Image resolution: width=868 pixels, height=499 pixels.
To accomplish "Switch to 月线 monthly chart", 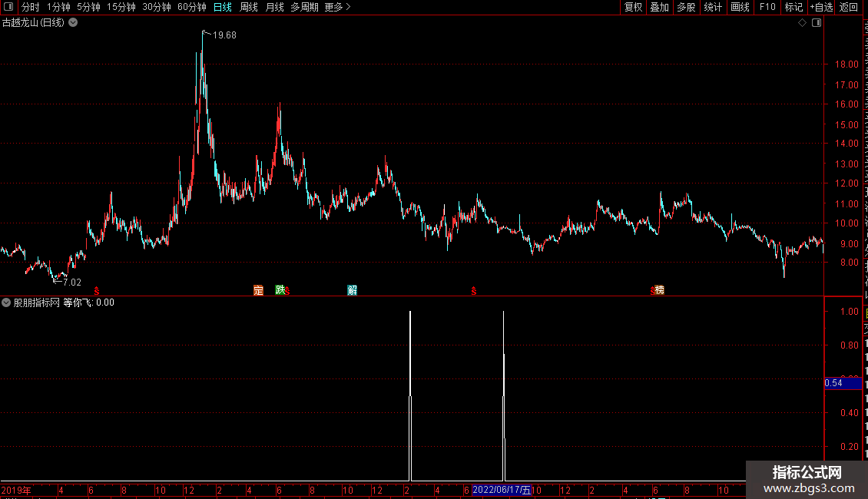I will coord(274,7).
